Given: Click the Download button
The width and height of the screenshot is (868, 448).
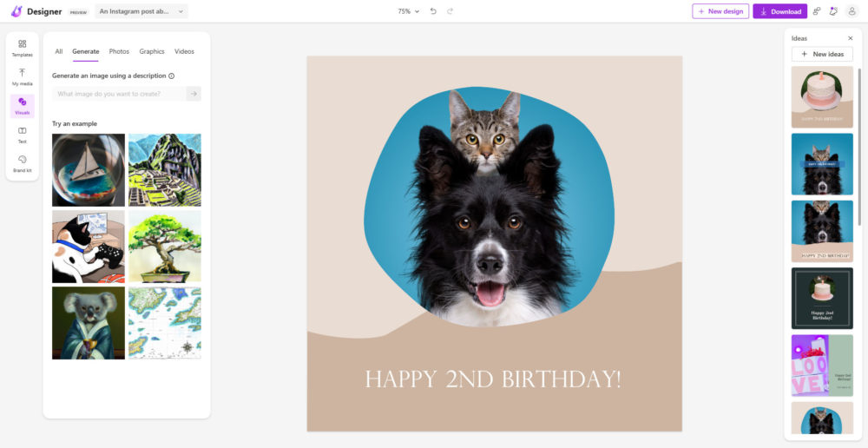Looking at the screenshot, I should pyautogui.click(x=780, y=11).
